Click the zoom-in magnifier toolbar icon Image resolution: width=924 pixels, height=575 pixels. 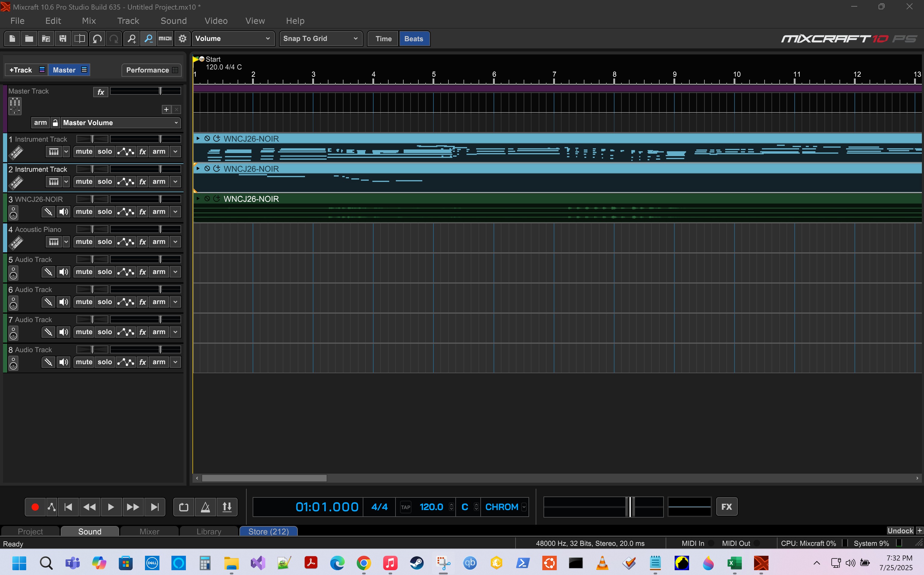(131, 38)
